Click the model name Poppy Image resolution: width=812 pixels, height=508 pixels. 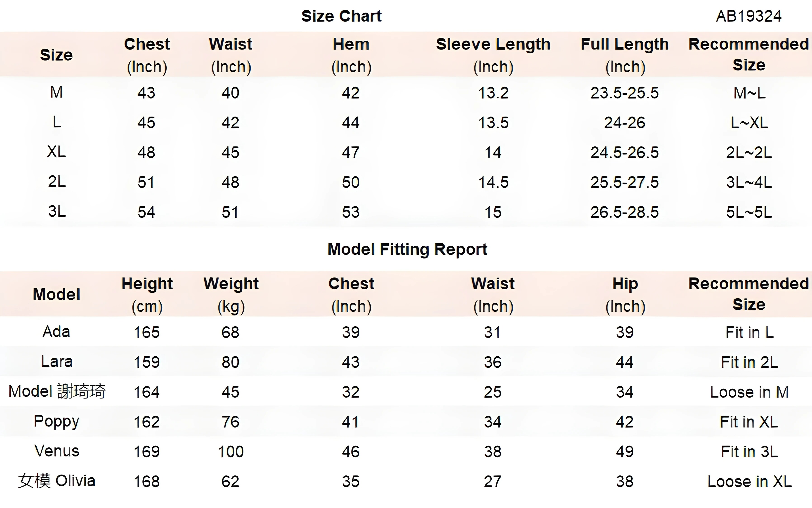click(57, 422)
